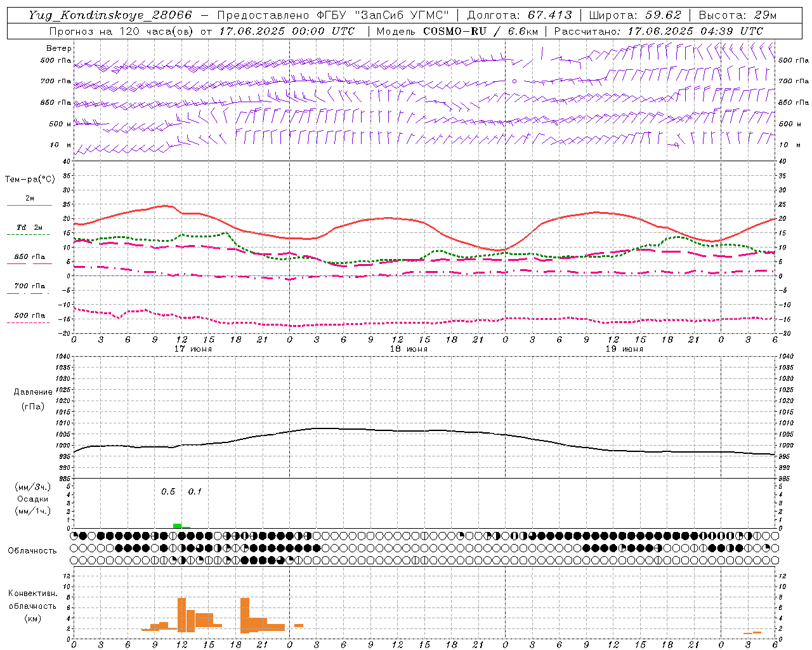This screenshot has height=650, width=812.
Task: Click the Облачность cloud cover label
Action: click(x=32, y=551)
